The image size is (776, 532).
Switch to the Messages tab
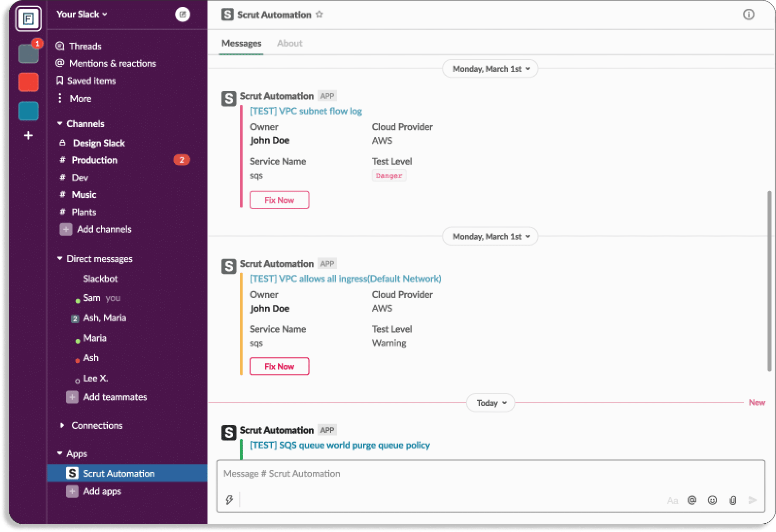pos(241,43)
